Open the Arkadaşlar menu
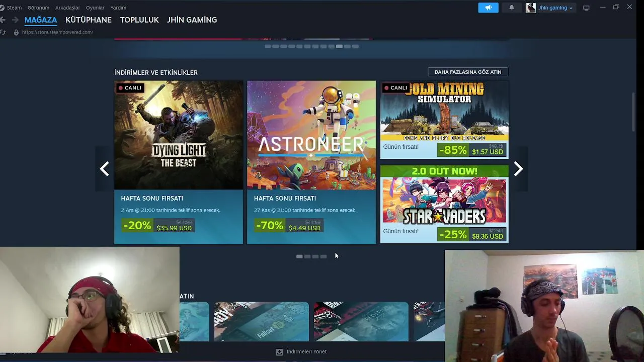 (x=67, y=8)
